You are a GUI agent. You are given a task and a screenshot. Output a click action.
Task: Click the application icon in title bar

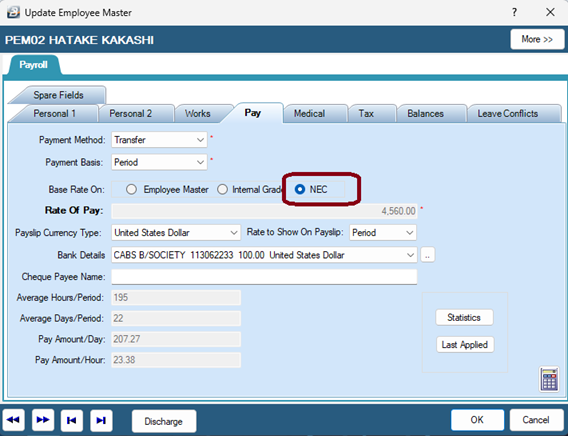pos(13,12)
